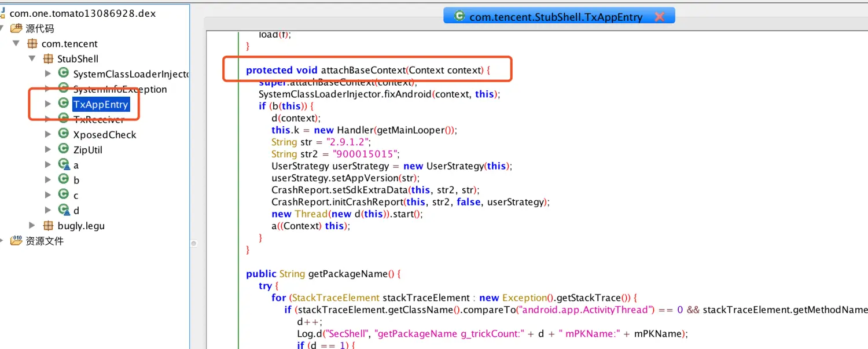Screen dimensions: 868x349
Task: Expand the ZipUtil class node
Action: (x=48, y=149)
